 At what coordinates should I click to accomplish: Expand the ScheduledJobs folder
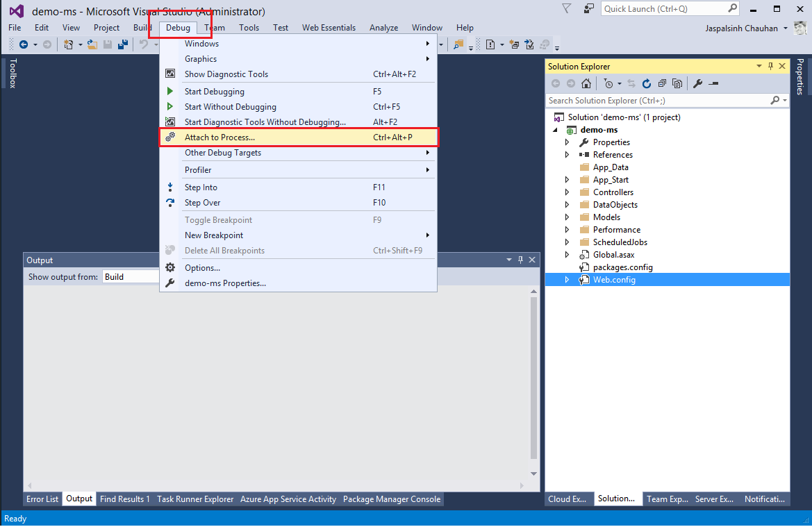click(x=567, y=242)
